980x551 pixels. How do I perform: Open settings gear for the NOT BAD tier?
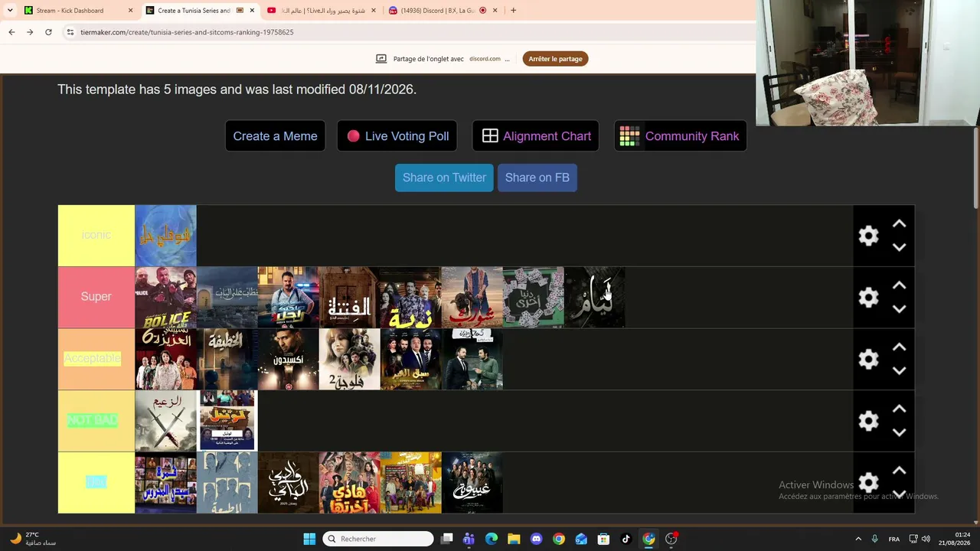point(868,421)
